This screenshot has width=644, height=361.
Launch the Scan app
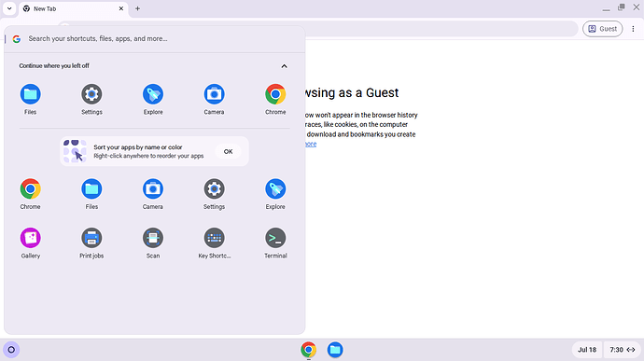pyautogui.click(x=153, y=243)
